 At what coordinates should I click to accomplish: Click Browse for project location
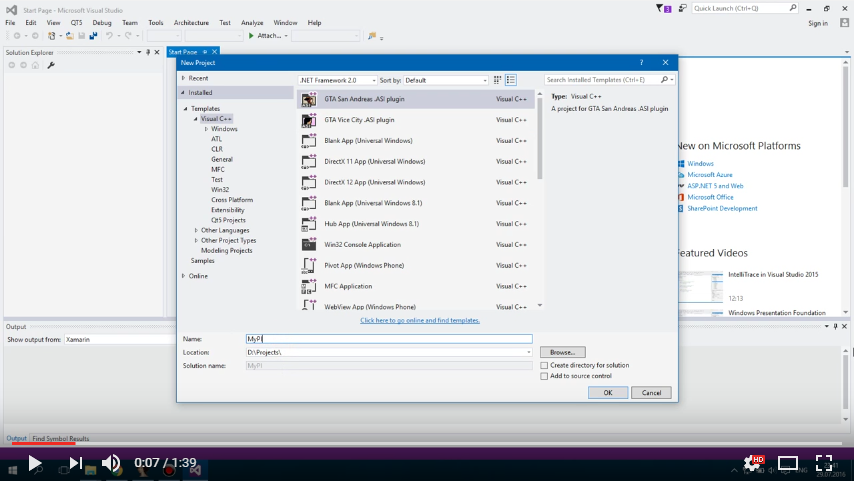click(x=563, y=352)
